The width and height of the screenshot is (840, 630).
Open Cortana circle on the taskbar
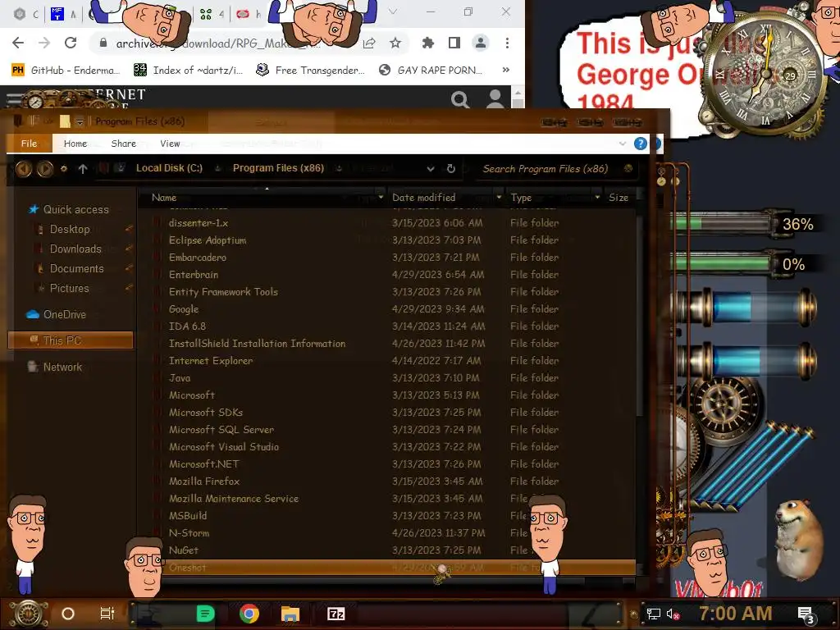pyautogui.click(x=68, y=614)
